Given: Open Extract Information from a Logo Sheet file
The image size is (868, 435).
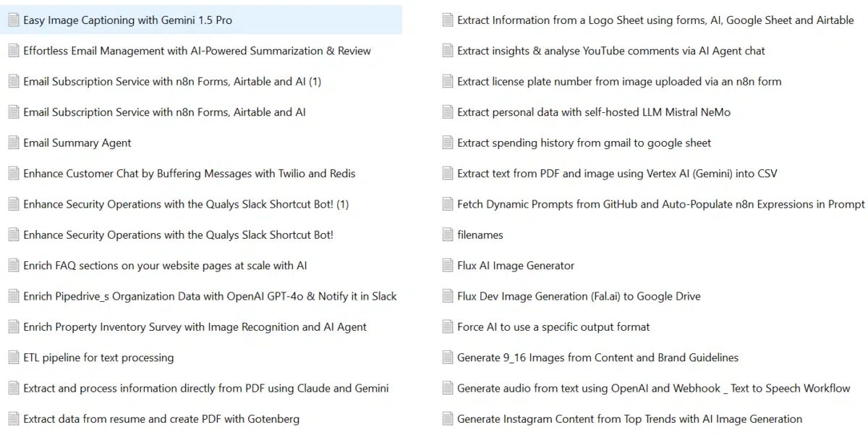Looking at the screenshot, I should [655, 20].
